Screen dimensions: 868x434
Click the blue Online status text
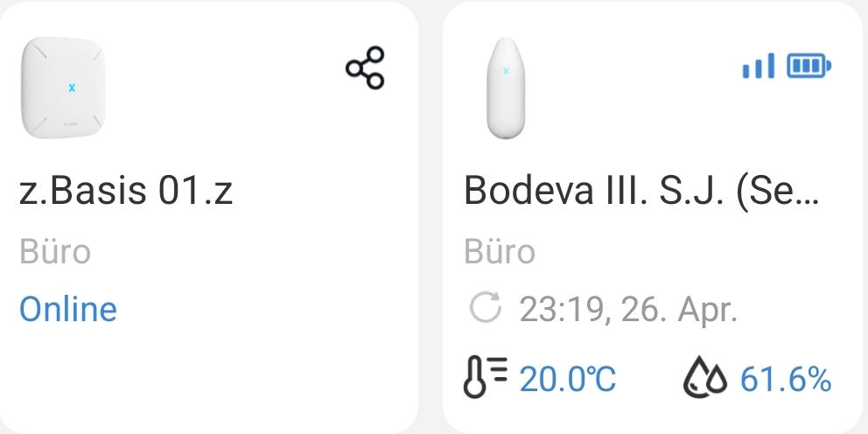click(68, 309)
